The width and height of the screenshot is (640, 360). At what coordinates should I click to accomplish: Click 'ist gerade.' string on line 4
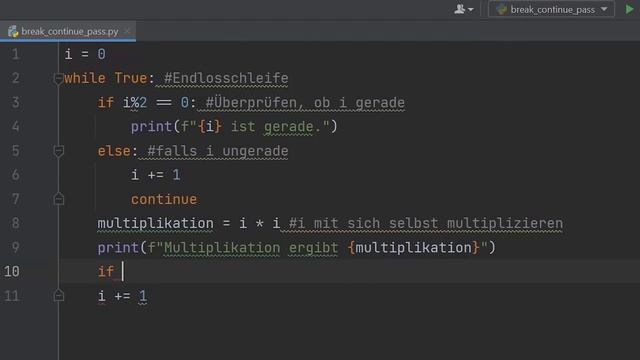(276, 127)
